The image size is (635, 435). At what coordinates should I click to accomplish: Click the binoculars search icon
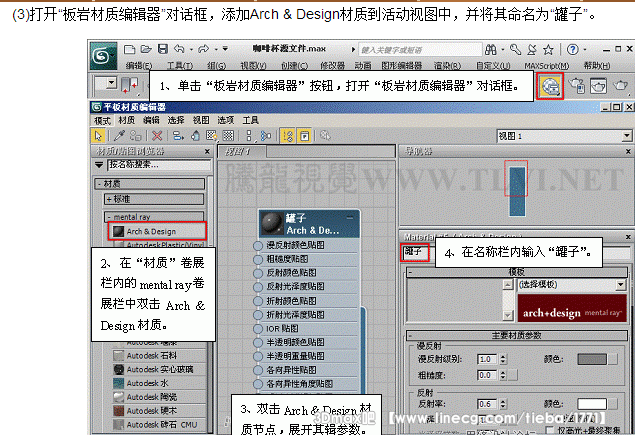(x=491, y=50)
